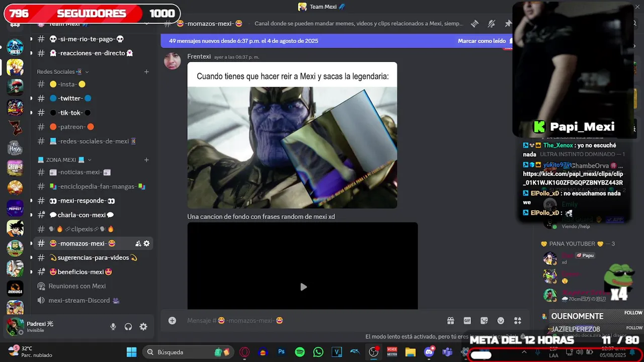Open File Explorer from the taskbar
The height and width of the screenshot is (362, 644).
(410, 352)
